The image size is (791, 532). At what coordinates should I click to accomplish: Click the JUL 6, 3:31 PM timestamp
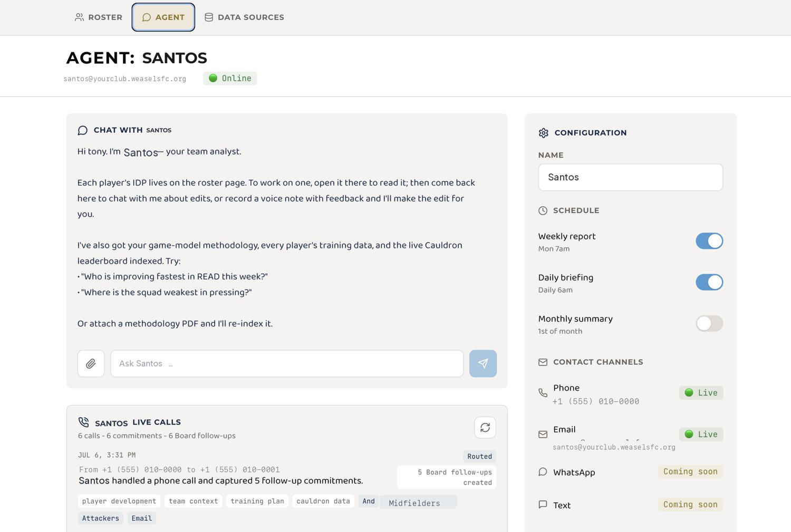[x=107, y=455]
